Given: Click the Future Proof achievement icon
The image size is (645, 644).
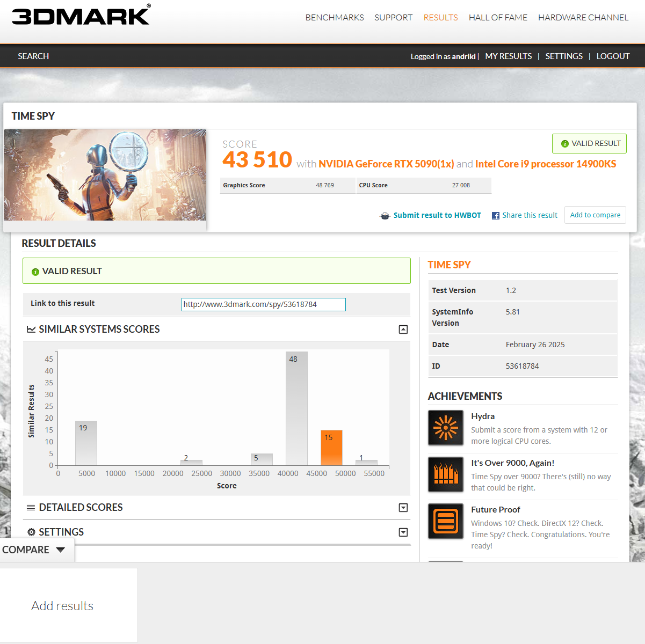Looking at the screenshot, I should [445, 521].
